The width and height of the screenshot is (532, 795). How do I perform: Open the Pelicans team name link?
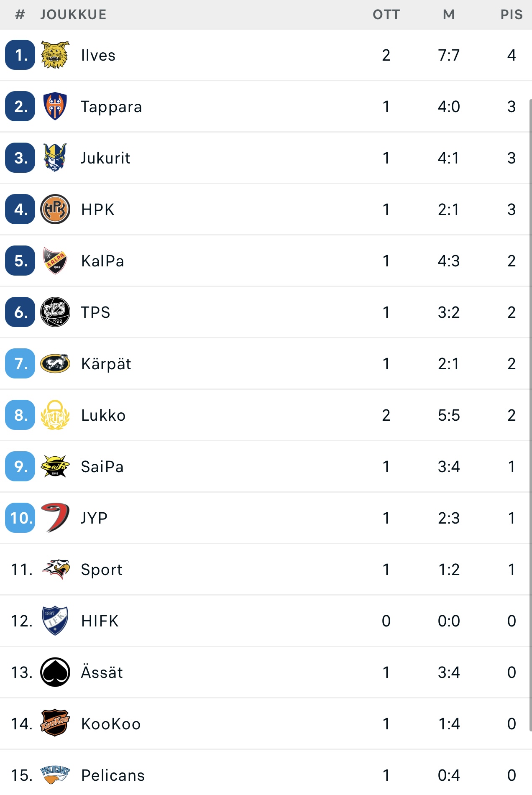coord(113,775)
